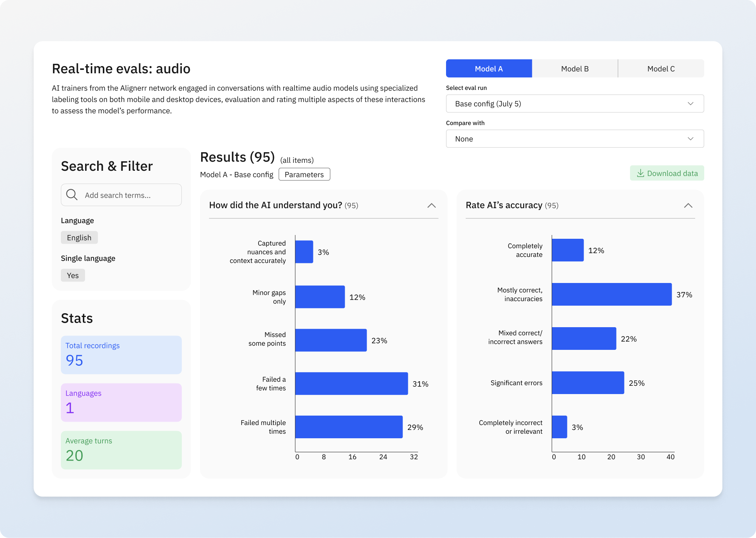
Task: Click the Parameters button
Action: click(x=304, y=174)
